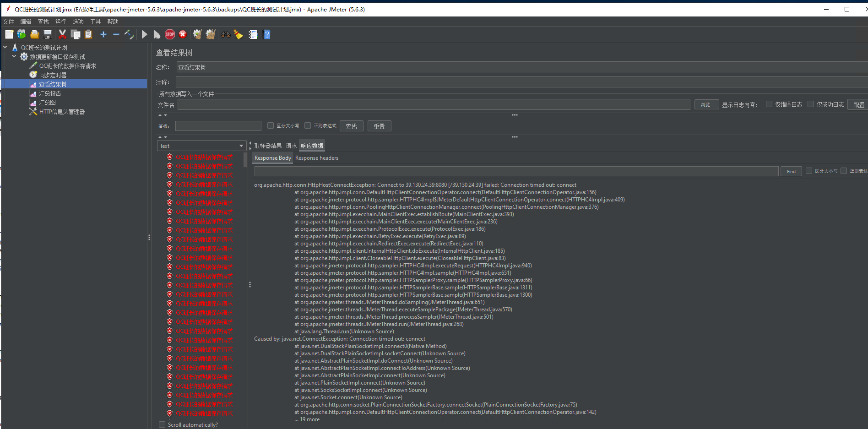Enable 正则表达式 in search bar
Viewport: 868px width, 429px height.
308,125
